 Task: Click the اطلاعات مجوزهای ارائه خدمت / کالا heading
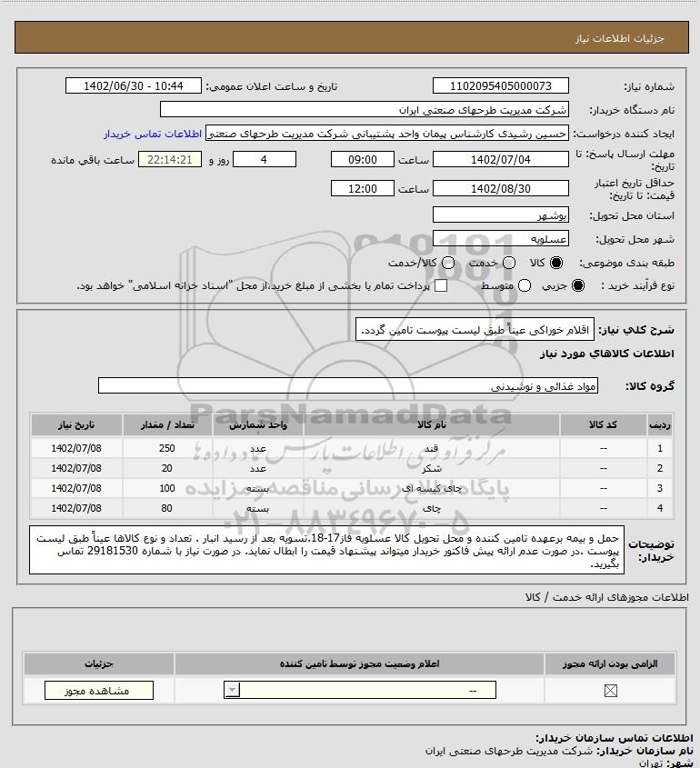pos(607,597)
